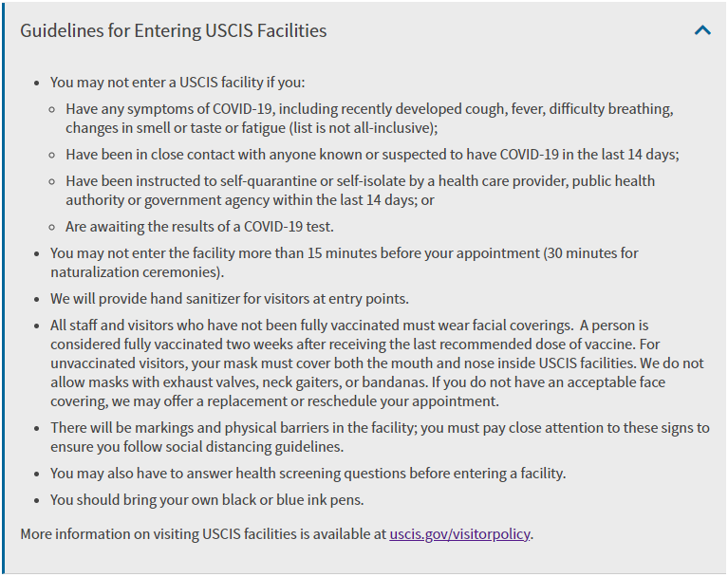Click the bullet dot before the hand sanitizer item
Image resolution: width=728 pixels, height=577 pixels.
tap(37, 299)
